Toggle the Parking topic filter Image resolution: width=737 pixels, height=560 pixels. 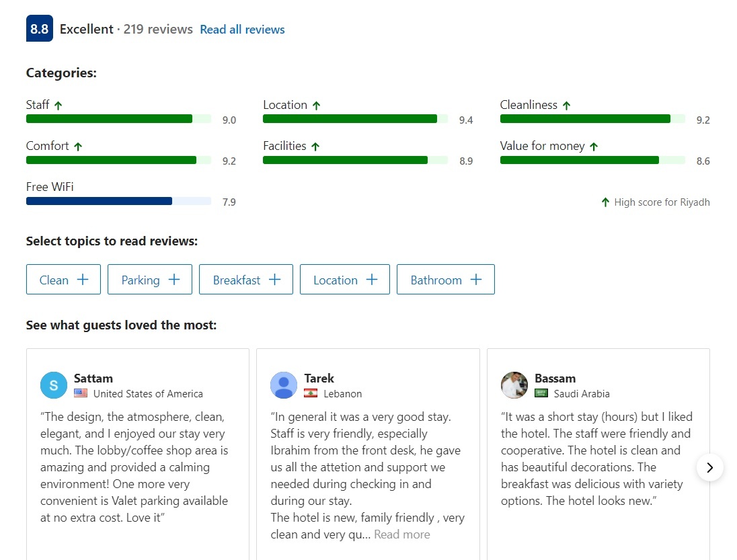(150, 280)
